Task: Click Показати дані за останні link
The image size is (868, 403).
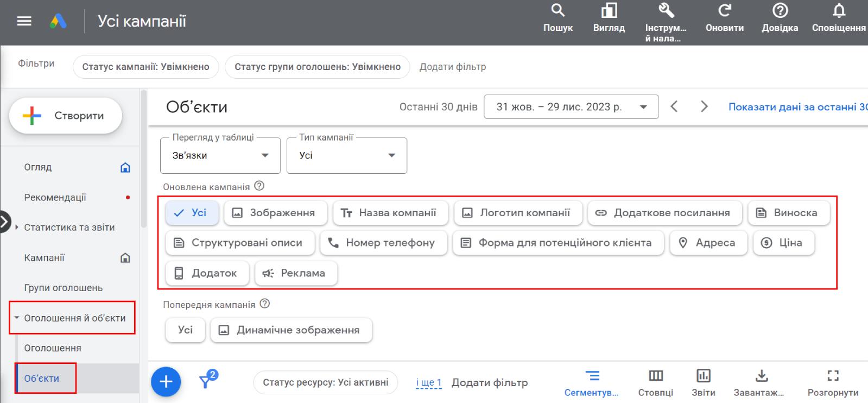Action: click(x=797, y=107)
